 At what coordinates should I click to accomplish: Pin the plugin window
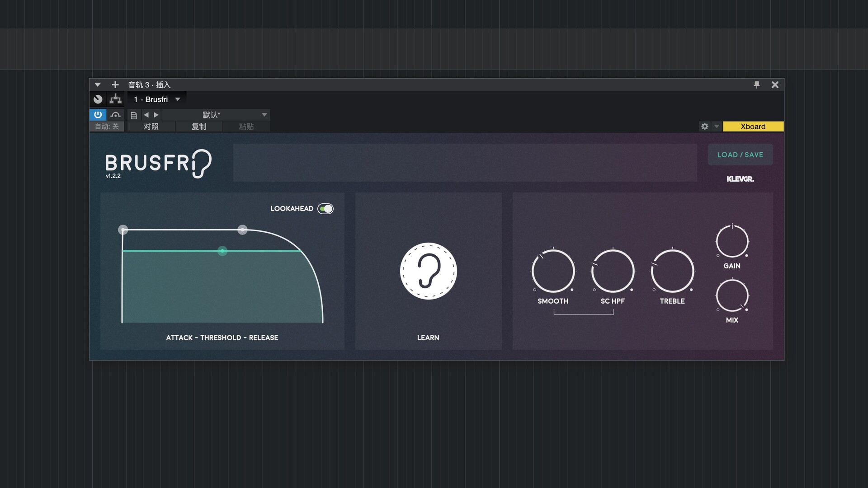756,84
